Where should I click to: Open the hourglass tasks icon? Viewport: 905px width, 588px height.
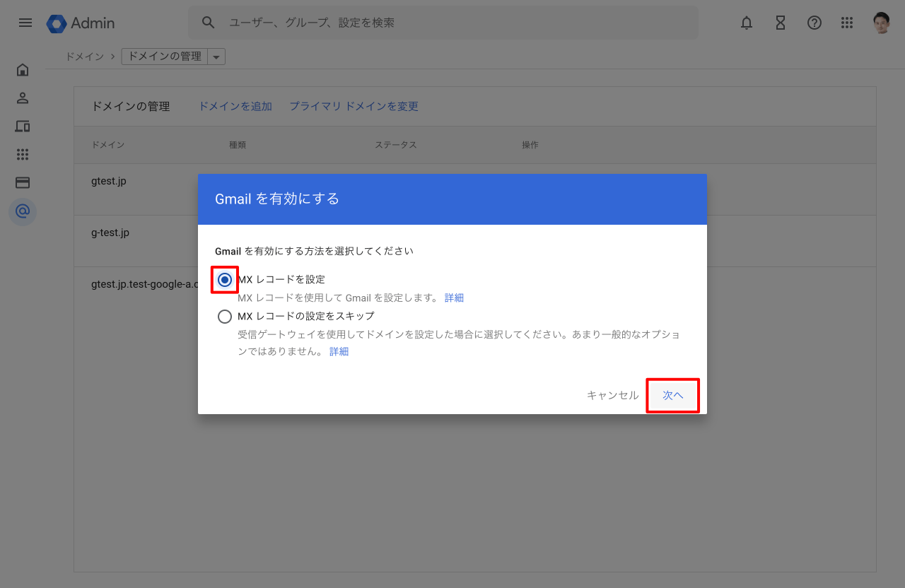coord(781,23)
